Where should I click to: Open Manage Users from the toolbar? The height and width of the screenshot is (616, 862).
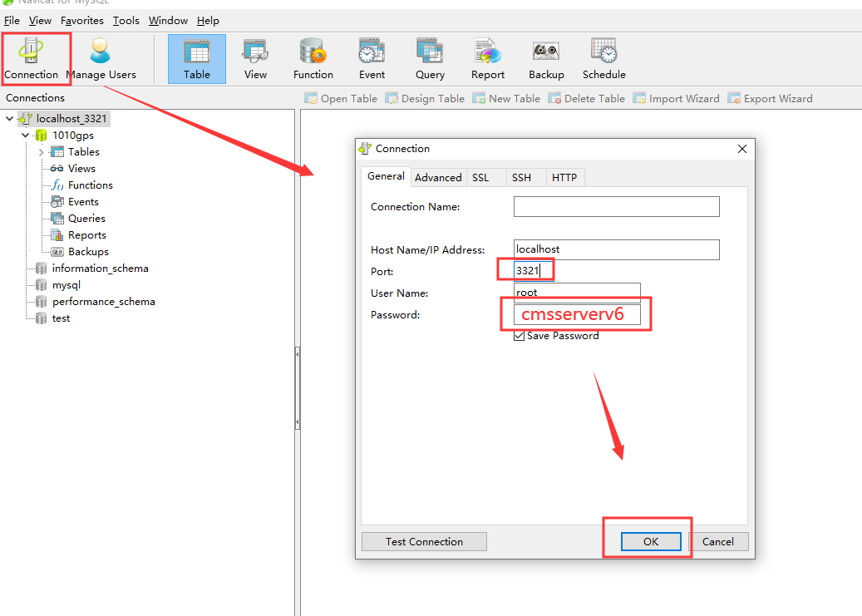tap(101, 57)
